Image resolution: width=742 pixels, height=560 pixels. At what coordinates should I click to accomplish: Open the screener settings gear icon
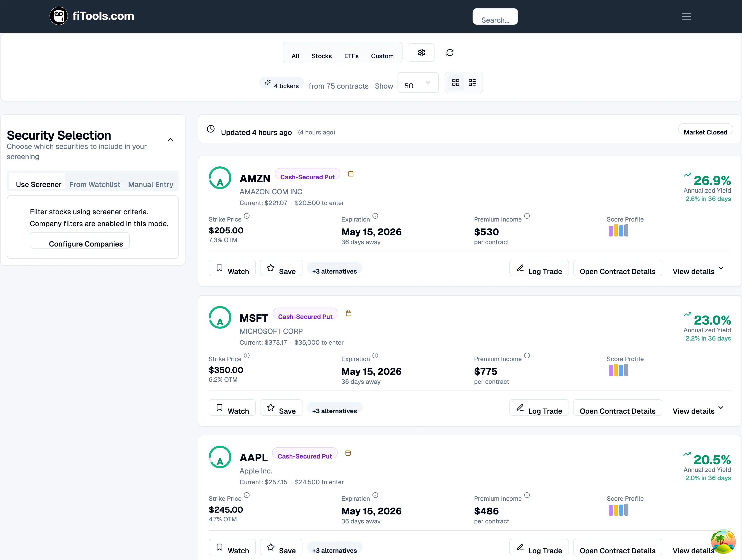pyautogui.click(x=421, y=53)
